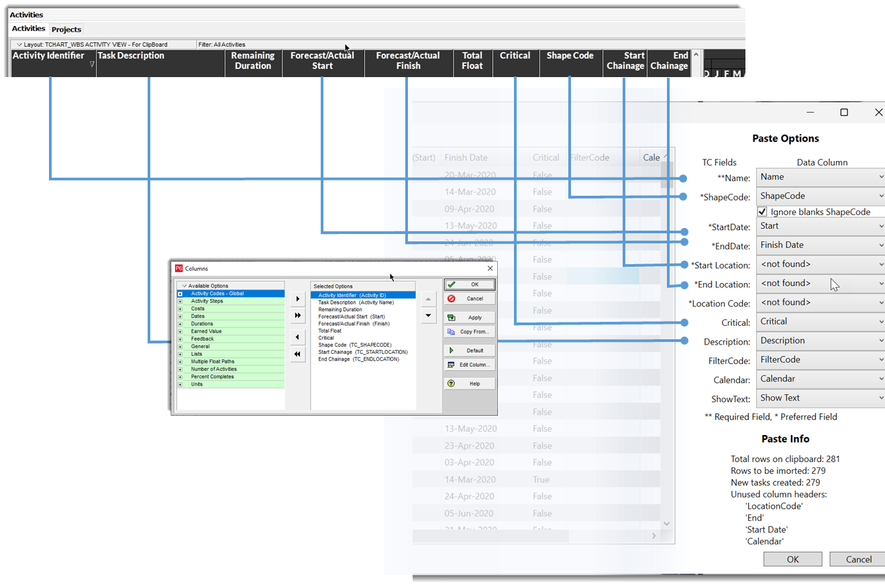Click the add all columns double-right arrow
The image size is (885, 588).
[298, 315]
